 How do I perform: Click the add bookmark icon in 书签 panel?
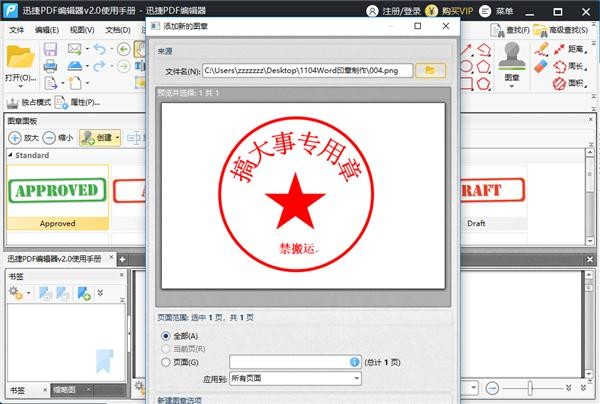84,293
